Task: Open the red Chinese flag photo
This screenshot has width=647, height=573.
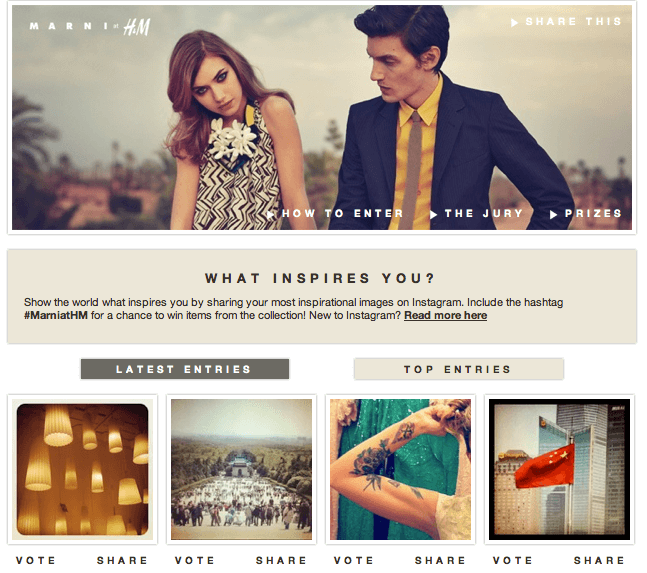Action: click(559, 469)
